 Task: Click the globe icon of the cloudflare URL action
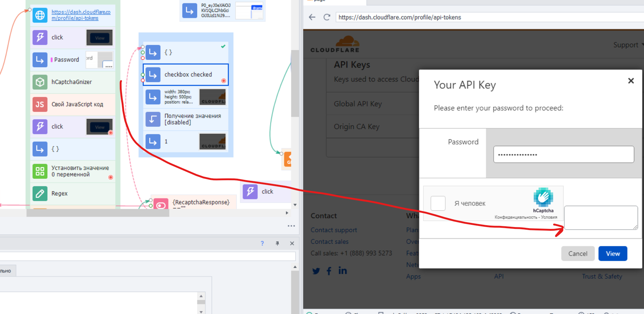40,15
